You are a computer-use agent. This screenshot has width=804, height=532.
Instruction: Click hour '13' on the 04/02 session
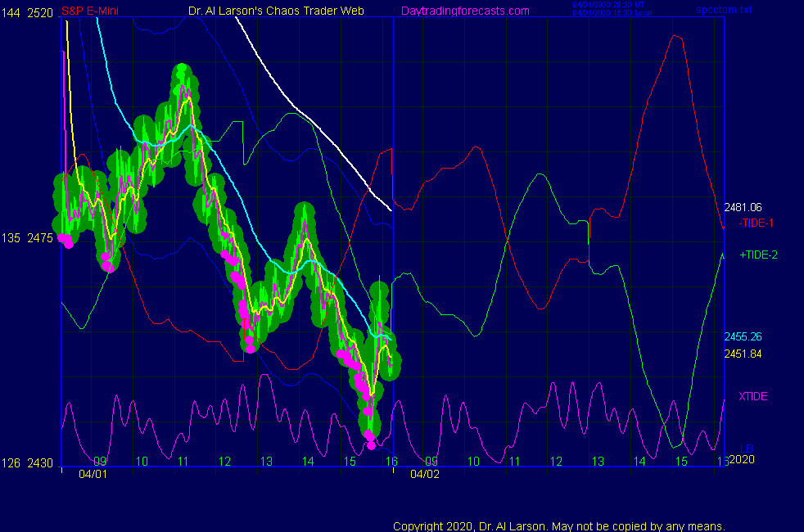pos(598,462)
